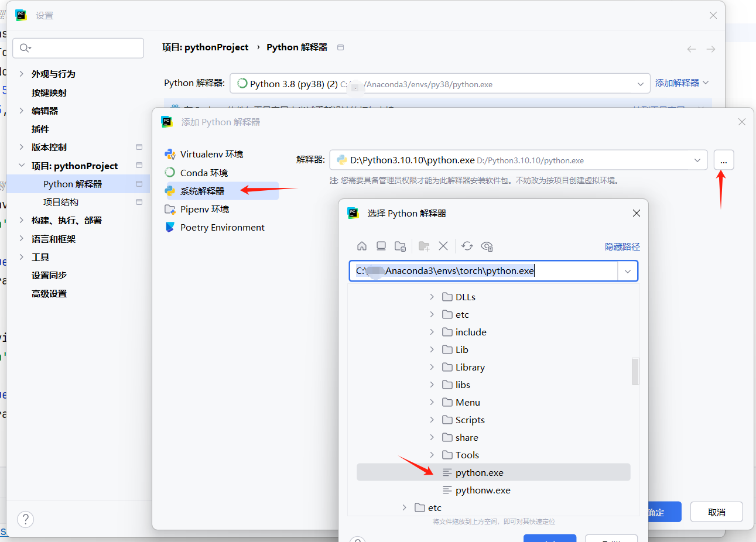The image size is (756, 542).
Task: Navigate back arrow in settings dialog
Action: coord(692,49)
